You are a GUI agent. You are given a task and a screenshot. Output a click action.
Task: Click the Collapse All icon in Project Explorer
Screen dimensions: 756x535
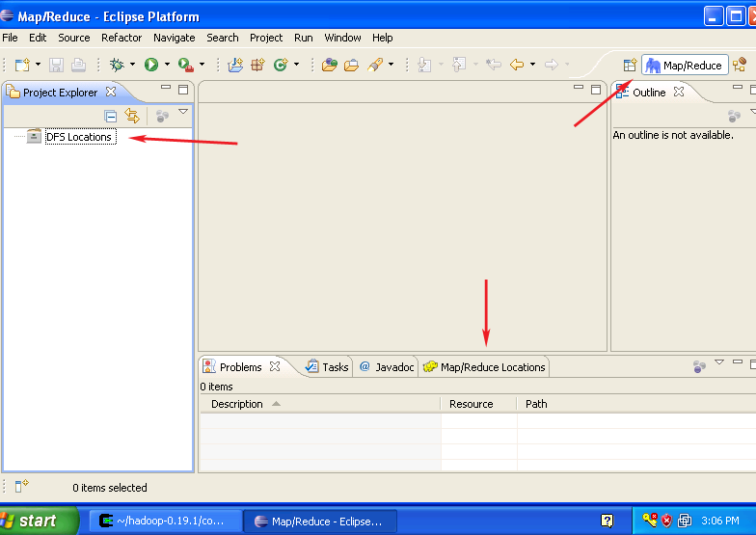click(110, 116)
